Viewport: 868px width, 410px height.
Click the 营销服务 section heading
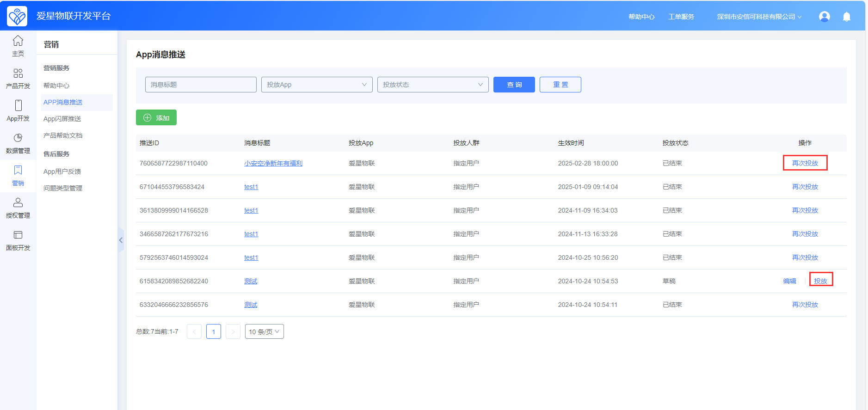pos(56,68)
